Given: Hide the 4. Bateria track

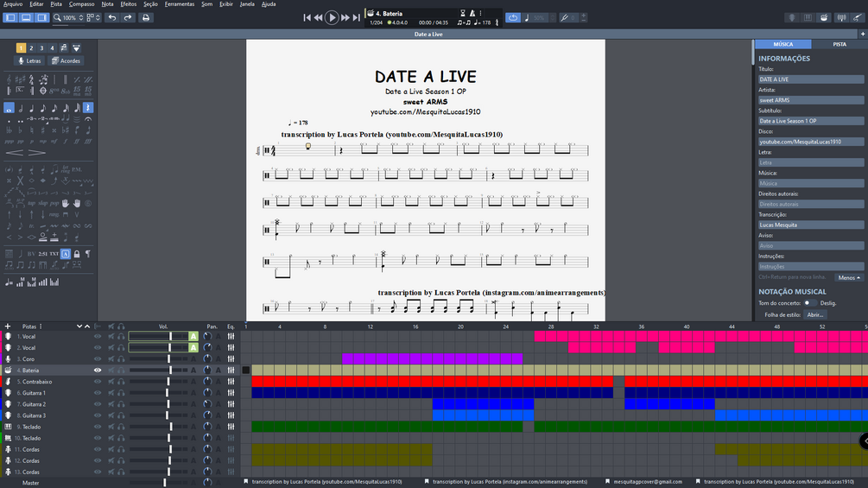Looking at the screenshot, I should (x=98, y=371).
